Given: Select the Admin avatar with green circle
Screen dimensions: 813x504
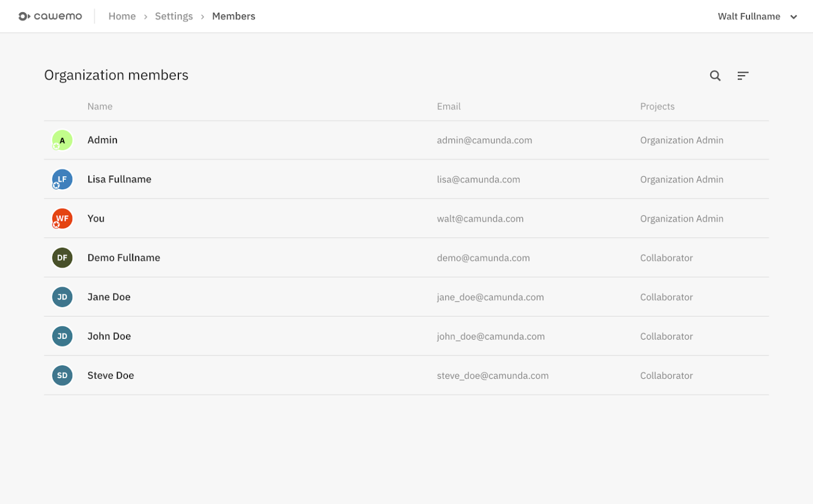Looking at the screenshot, I should [x=62, y=140].
